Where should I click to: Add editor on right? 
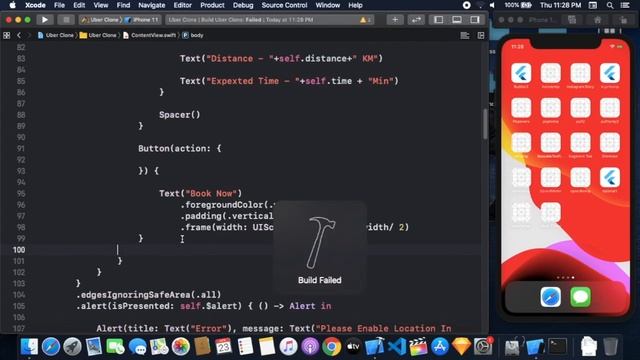[x=481, y=36]
